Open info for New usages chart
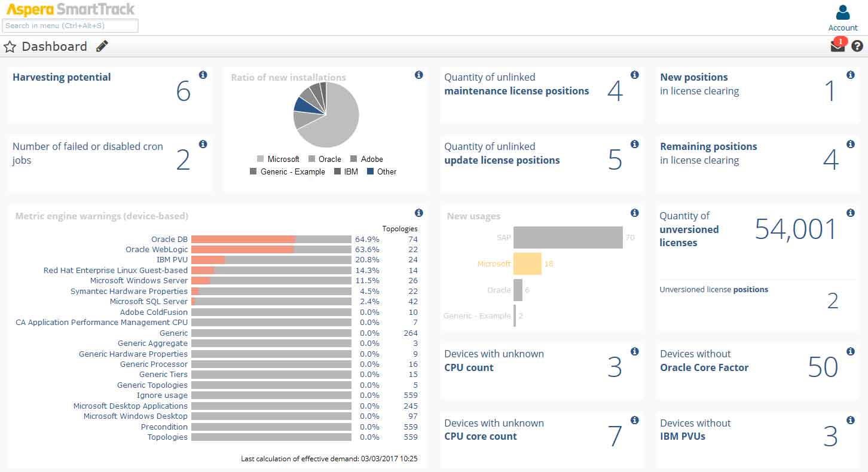The width and height of the screenshot is (868, 472). point(634,212)
